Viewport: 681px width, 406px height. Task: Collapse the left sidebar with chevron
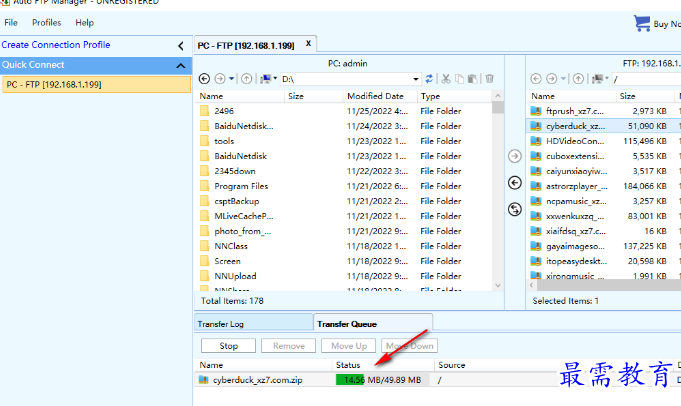click(181, 46)
